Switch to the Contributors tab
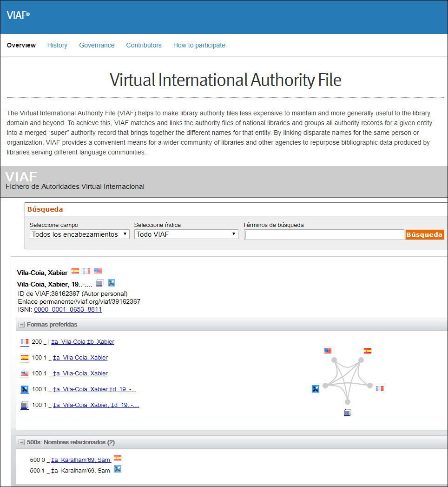The image size is (448, 487). tap(144, 45)
